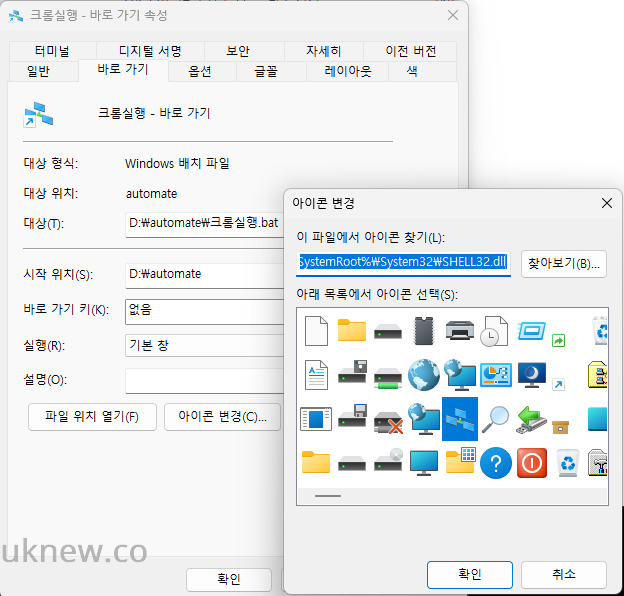Viewport: 624px width, 596px height.
Task: Click the 찾아보기(B)... browse button
Action: pos(564,264)
